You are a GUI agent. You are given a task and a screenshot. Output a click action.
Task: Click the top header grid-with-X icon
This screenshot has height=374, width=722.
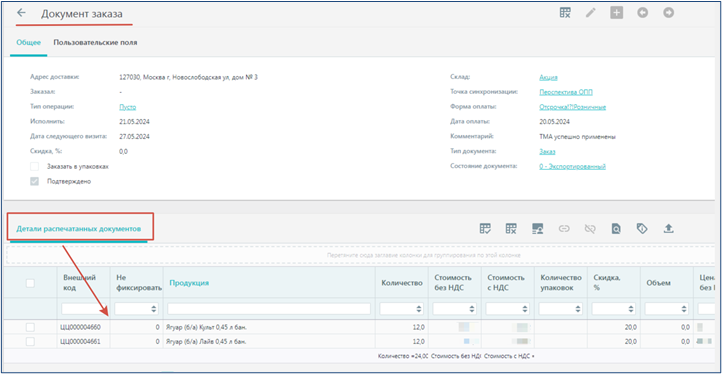(565, 13)
